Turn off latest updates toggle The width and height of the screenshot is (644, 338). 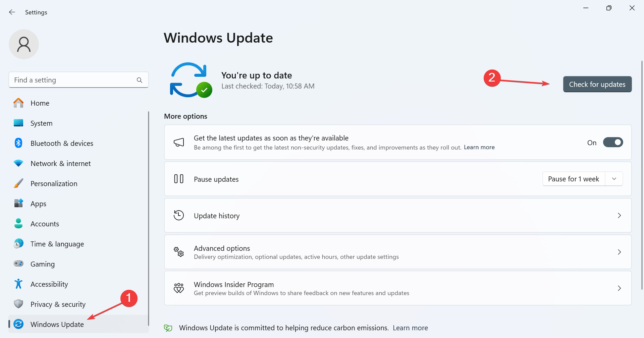(x=613, y=143)
